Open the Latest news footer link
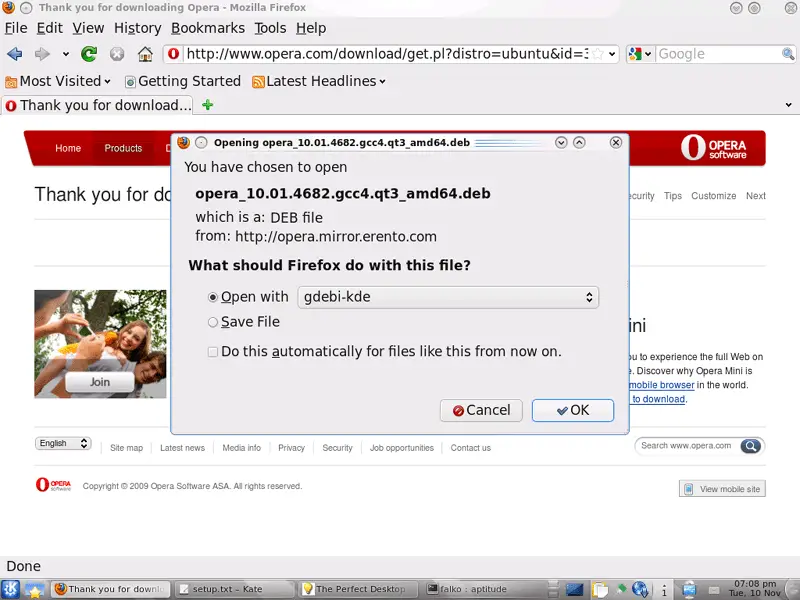Image resolution: width=800 pixels, height=600 pixels. [182, 448]
